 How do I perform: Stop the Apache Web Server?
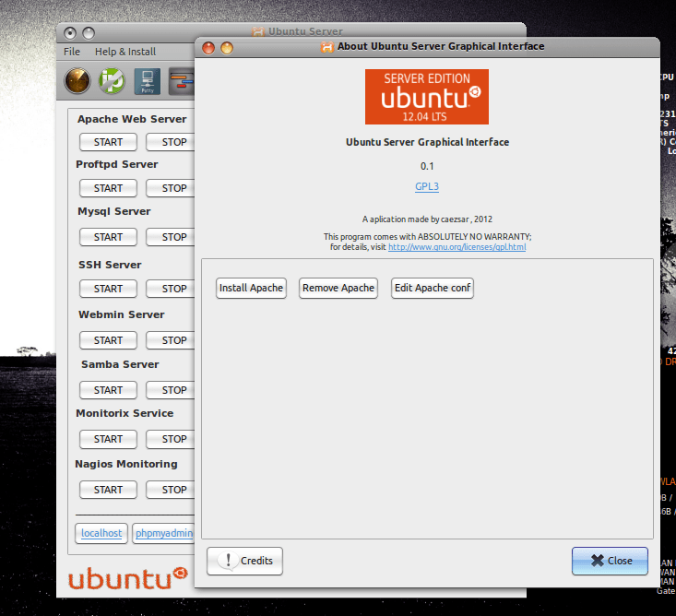coord(171,142)
